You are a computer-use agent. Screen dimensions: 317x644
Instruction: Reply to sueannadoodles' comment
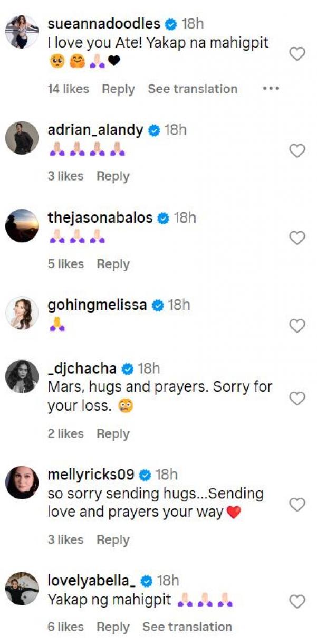click(118, 89)
